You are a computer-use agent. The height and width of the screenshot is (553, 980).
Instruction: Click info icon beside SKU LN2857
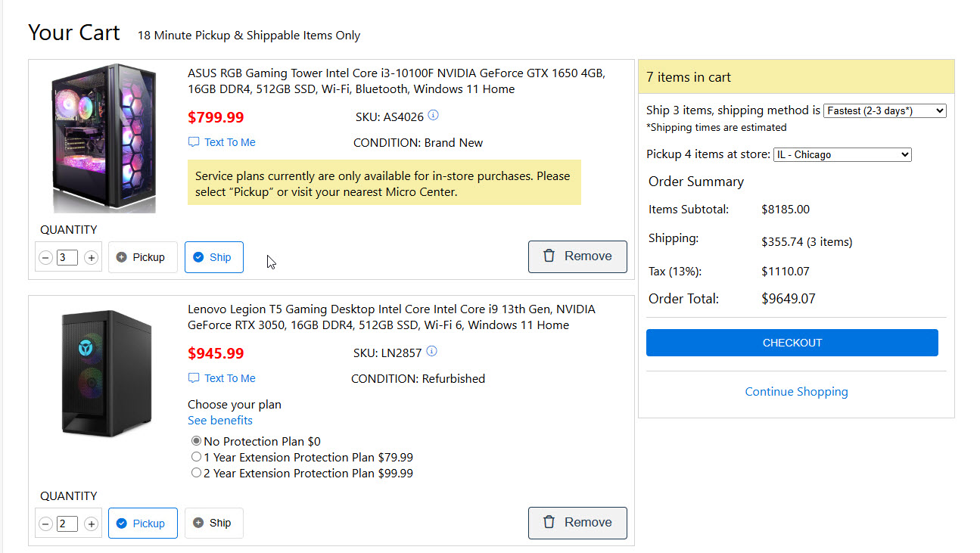click(432, 352)
